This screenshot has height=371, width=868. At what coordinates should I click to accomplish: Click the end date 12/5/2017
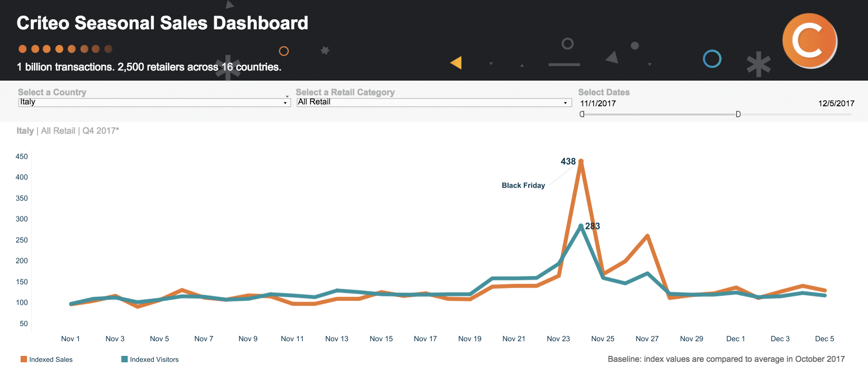[836, 104]
